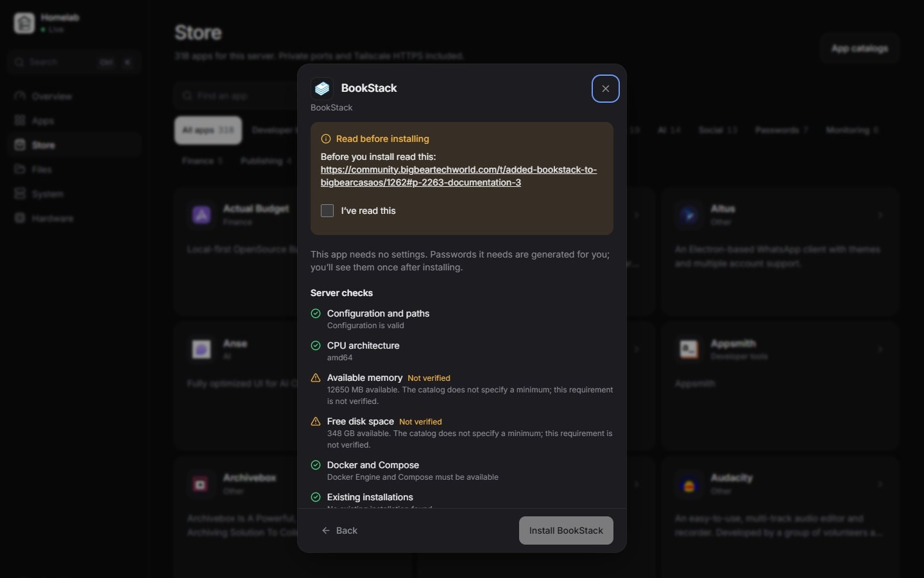Click the Homelab server logo icon
The width and height of the screenshot is (924, 578).
[24, 23]
